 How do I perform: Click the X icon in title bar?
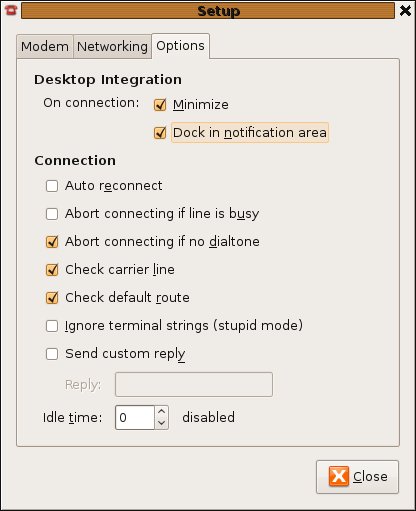(x=405, y=11)
